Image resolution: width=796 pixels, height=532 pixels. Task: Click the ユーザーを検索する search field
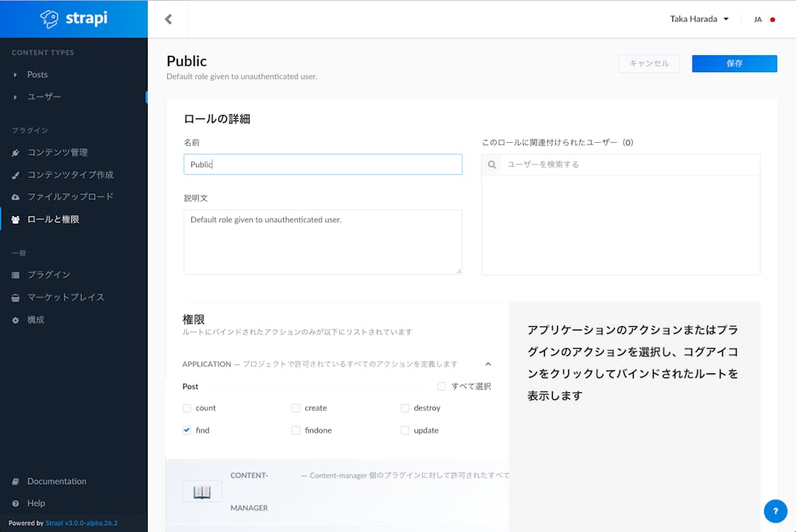pyautogui.click(x=630, y=165)
